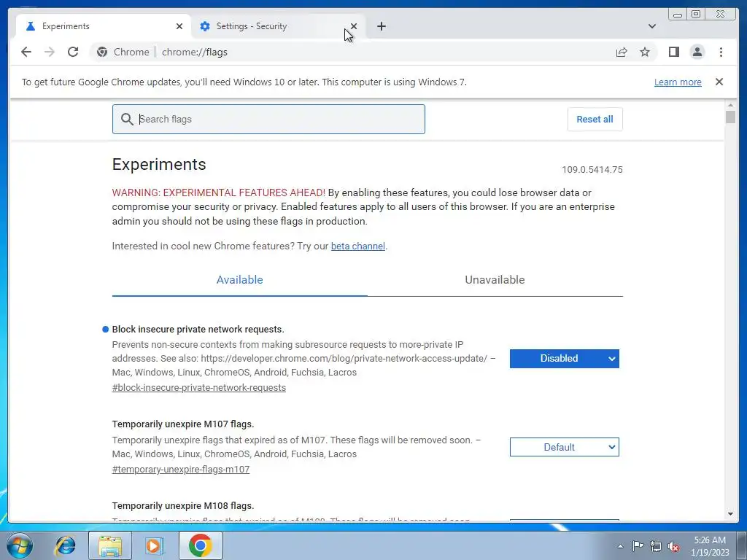
Task: Dismiss the Windows 7 update infobar
Action: pos(719,82)
